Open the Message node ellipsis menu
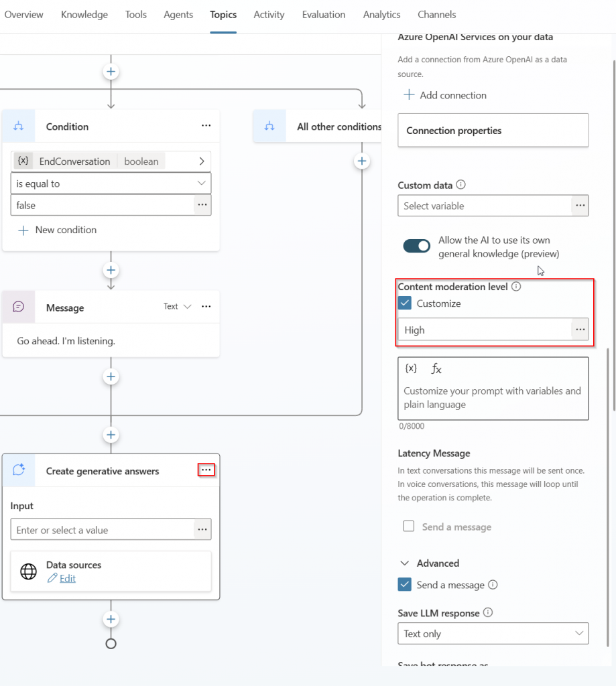This screenshot has height=686, width=616. click(x=206, y=307)
